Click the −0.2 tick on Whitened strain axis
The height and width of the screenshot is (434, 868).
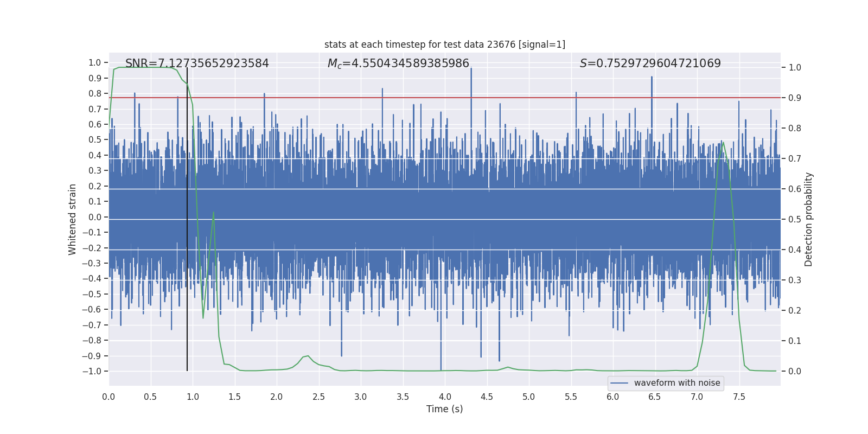pyautogui.click(x=92, y=248)
